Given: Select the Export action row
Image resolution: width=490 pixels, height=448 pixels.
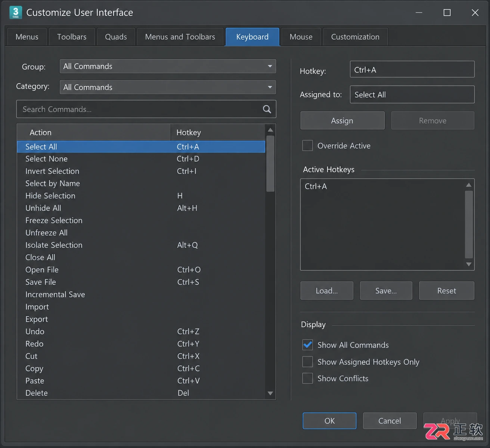Looking at the screenshot, I should (x=141, y=319).
